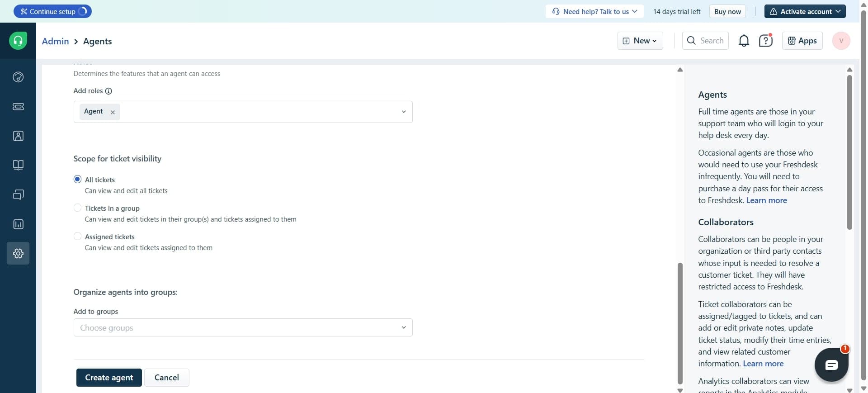Expand Need help? Talk to us menu
Image resolution: width=868 pixels, height=393 pixels.
tap(595, 11)
